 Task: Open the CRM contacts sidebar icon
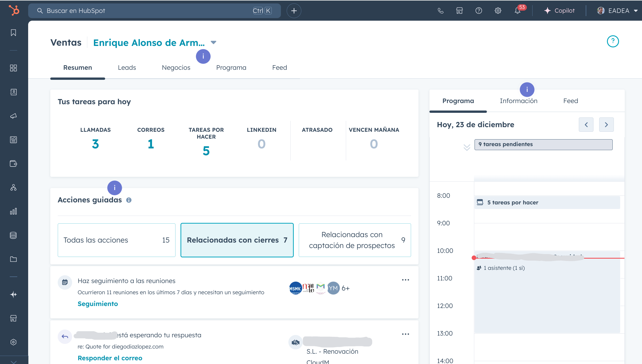(x=14, y=92)
